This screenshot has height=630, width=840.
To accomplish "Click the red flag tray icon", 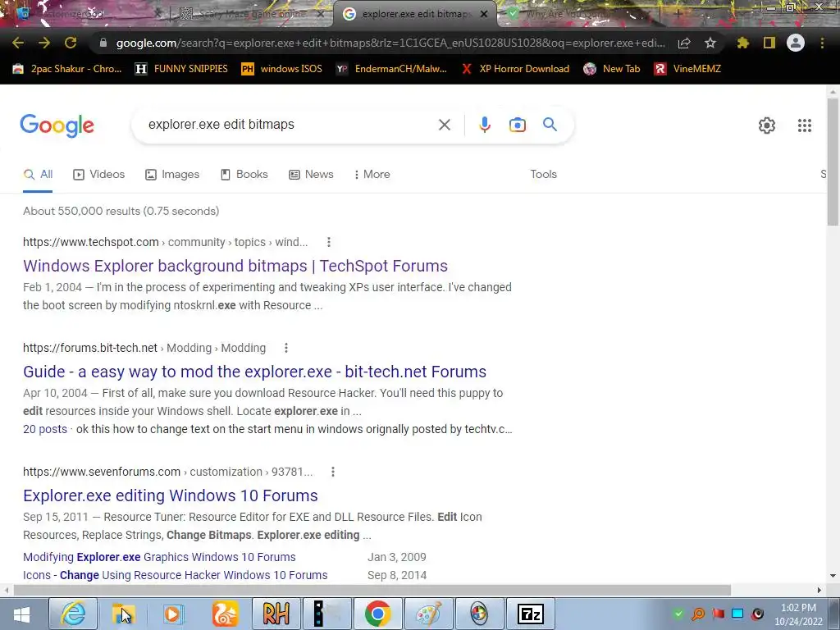I will (x=718, y=614).
